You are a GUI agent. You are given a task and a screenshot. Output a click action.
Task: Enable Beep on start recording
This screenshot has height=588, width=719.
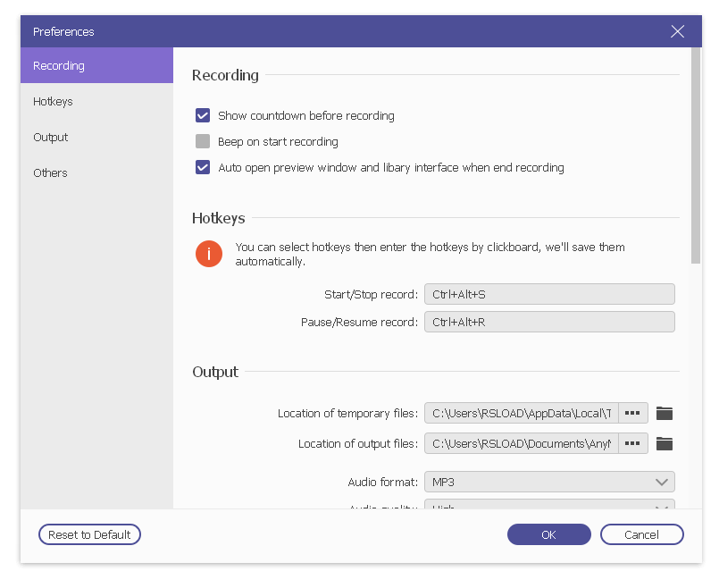(203, 141)
